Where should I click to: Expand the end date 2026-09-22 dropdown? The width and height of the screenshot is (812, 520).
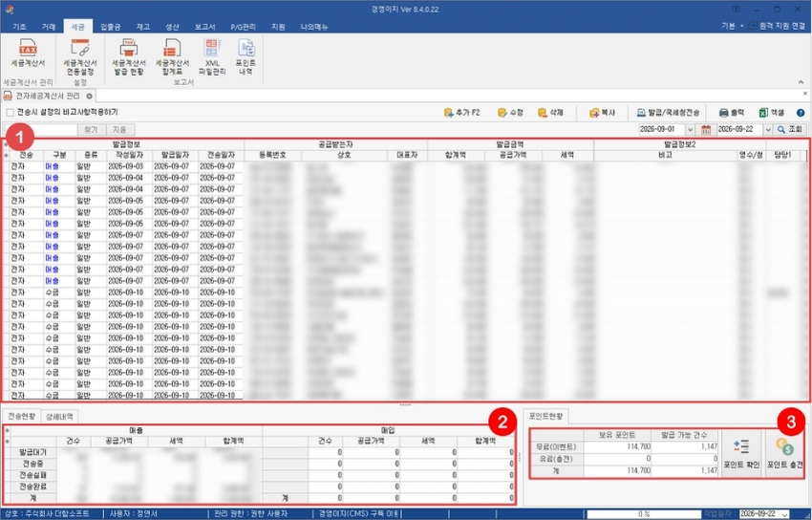tap(767, 129)
